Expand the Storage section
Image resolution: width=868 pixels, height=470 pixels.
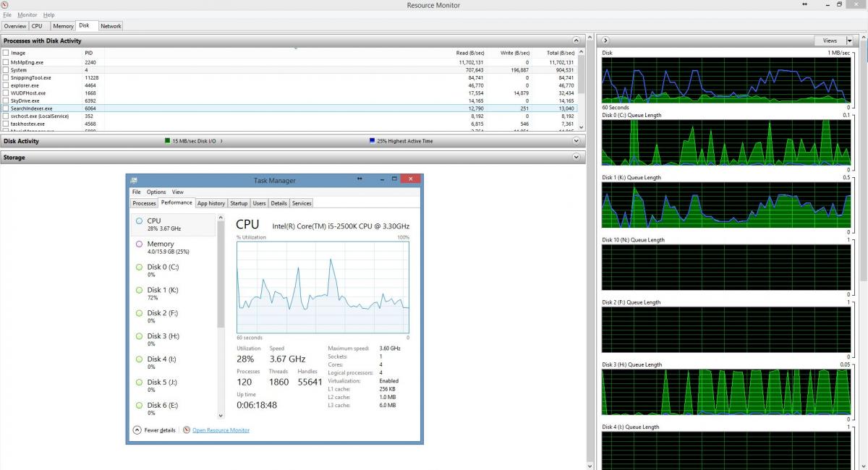coord(576,157)
